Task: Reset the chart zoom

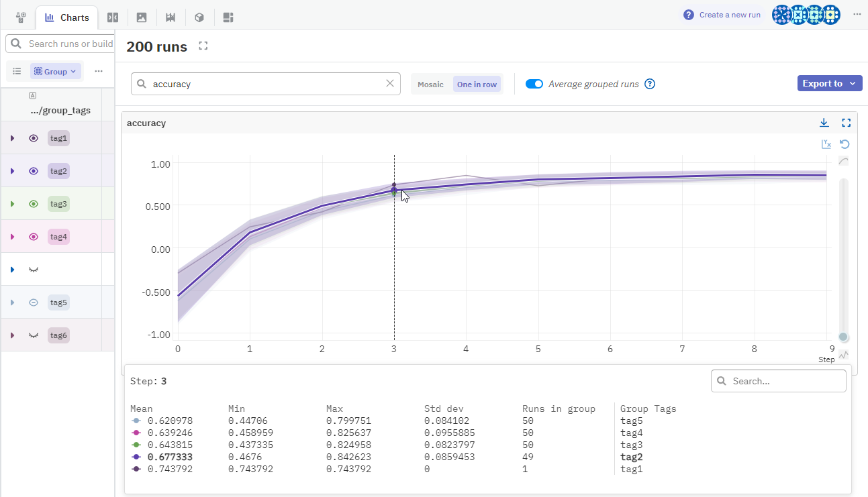Action: (845, 144)
